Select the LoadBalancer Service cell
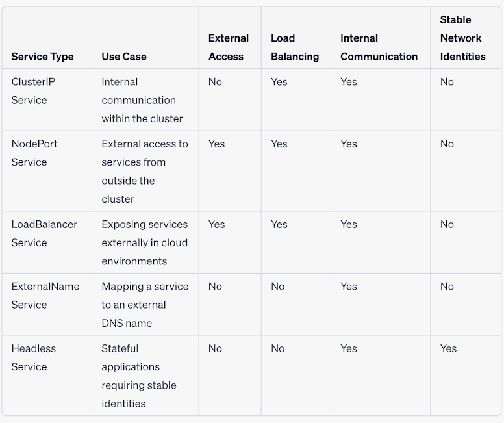 point(44,233)
